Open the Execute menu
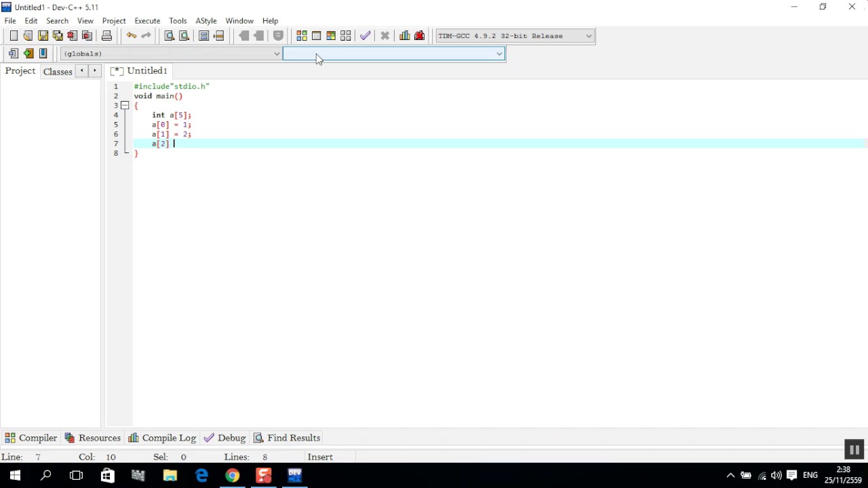 click(x=147, y=21)
